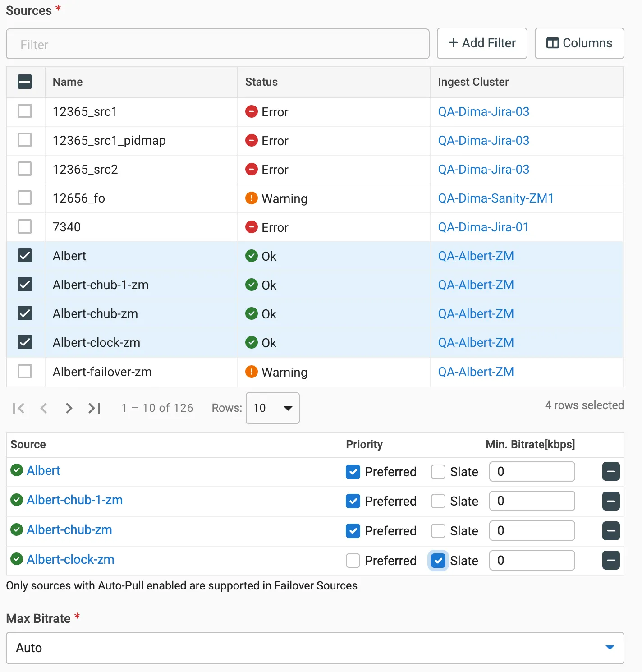
Task: Toggle the select-all header checkbox
Action: pos(25,82)
